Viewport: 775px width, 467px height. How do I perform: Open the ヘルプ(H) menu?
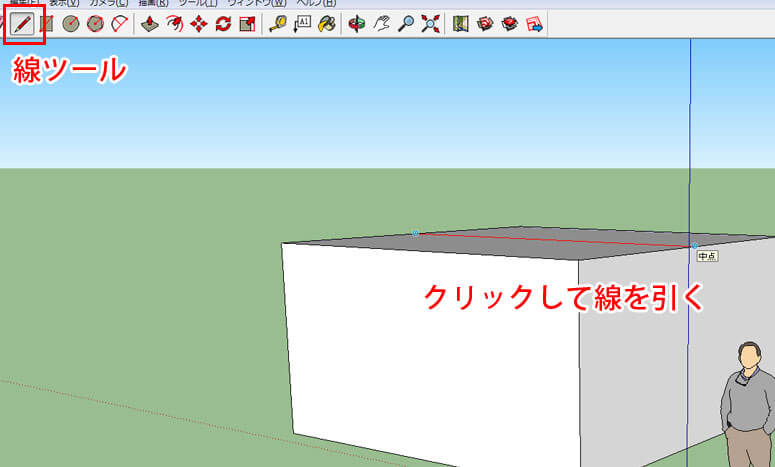tap(316, 3)
